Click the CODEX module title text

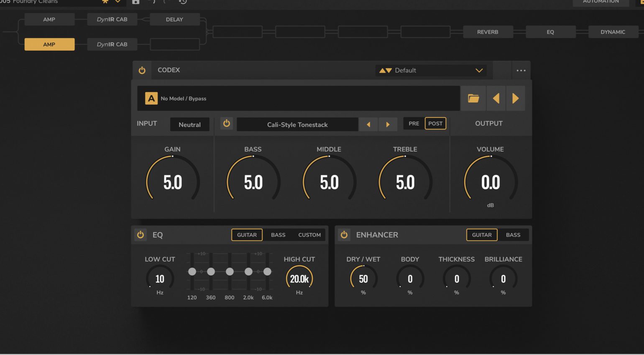click(169, 70)
